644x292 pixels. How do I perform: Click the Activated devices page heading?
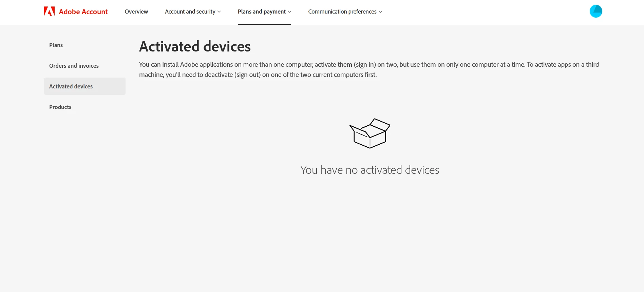[195, 46]
